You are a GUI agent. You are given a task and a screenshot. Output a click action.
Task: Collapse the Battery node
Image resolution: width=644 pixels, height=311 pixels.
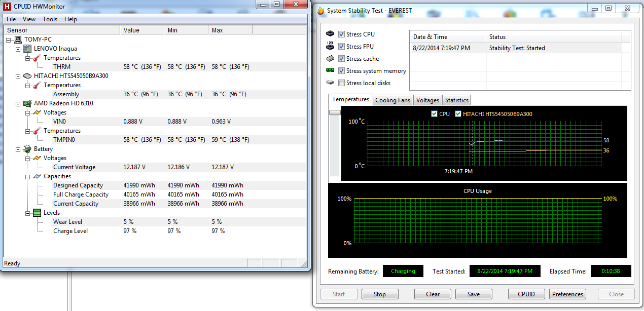[x=19, y=149]
